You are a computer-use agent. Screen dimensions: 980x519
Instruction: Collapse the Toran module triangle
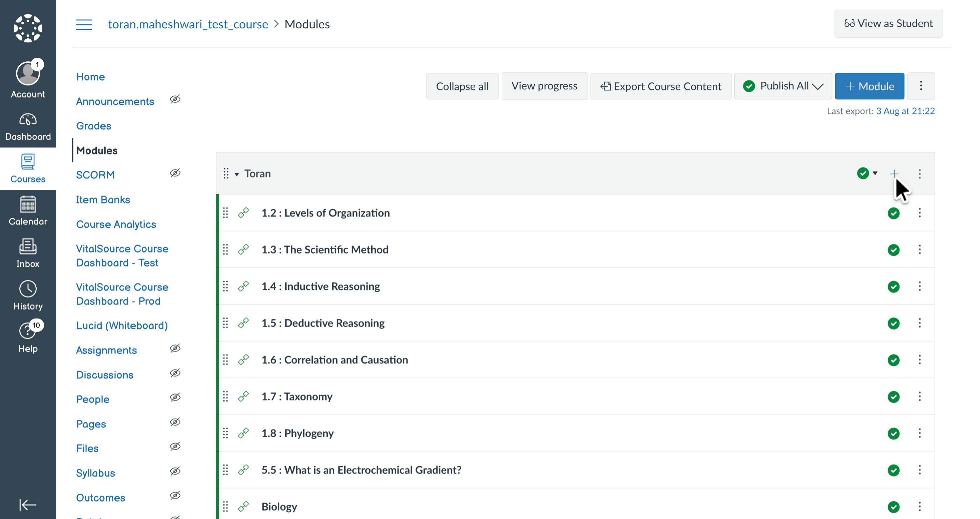(237, 174)
